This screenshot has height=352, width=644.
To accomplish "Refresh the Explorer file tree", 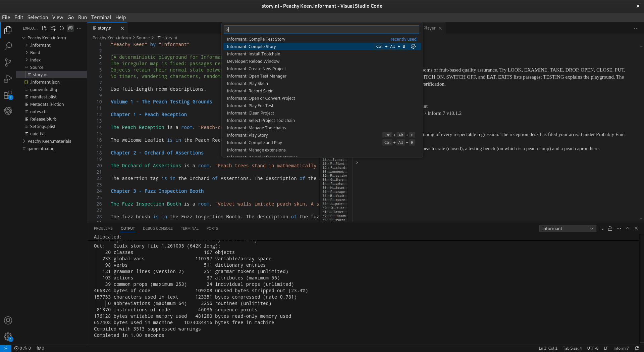I will 62,28.
